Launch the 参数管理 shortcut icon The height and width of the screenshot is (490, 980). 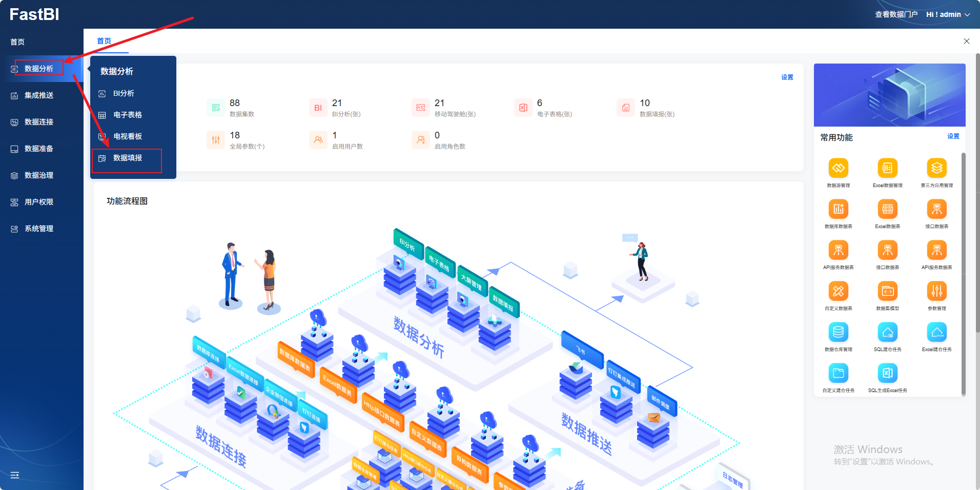click(x=936, y=292)
